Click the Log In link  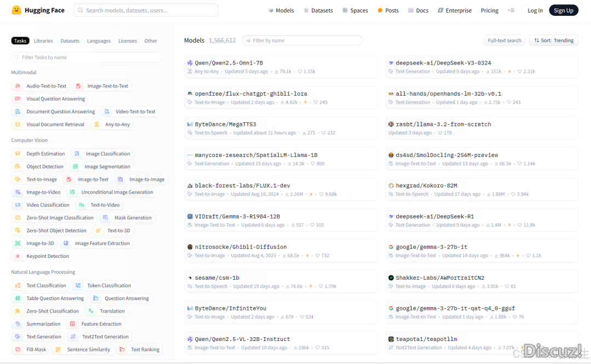pyautogui.click(x=535, y=10)
